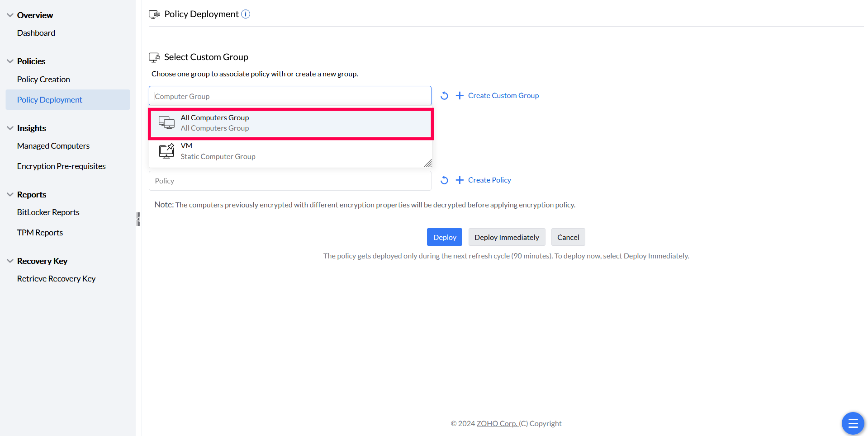
Task: Click the plus icon for Create Policy
Action: click(460, 180)
